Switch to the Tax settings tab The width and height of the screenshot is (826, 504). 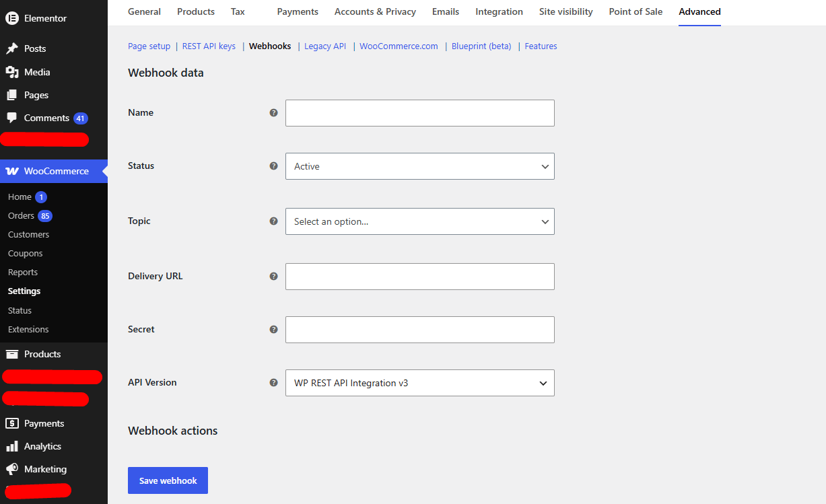pyautogui.click(x=238, y=11)
